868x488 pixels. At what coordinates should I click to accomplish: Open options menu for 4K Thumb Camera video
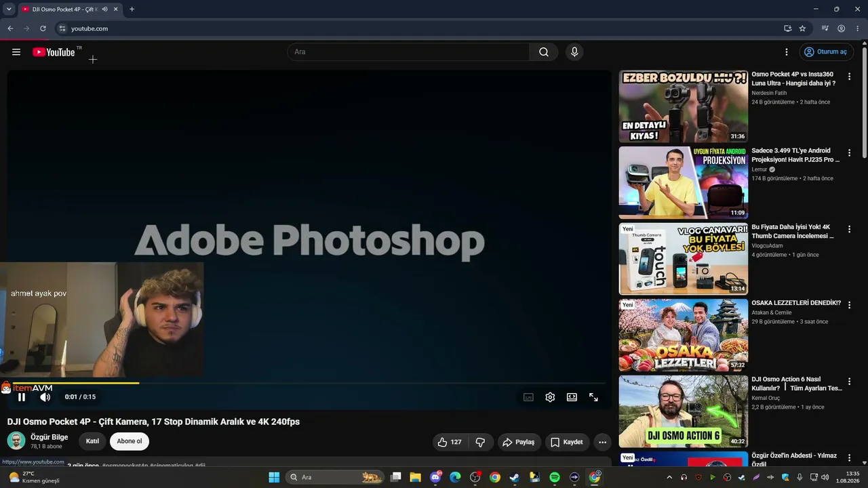[x=849, y=230]
